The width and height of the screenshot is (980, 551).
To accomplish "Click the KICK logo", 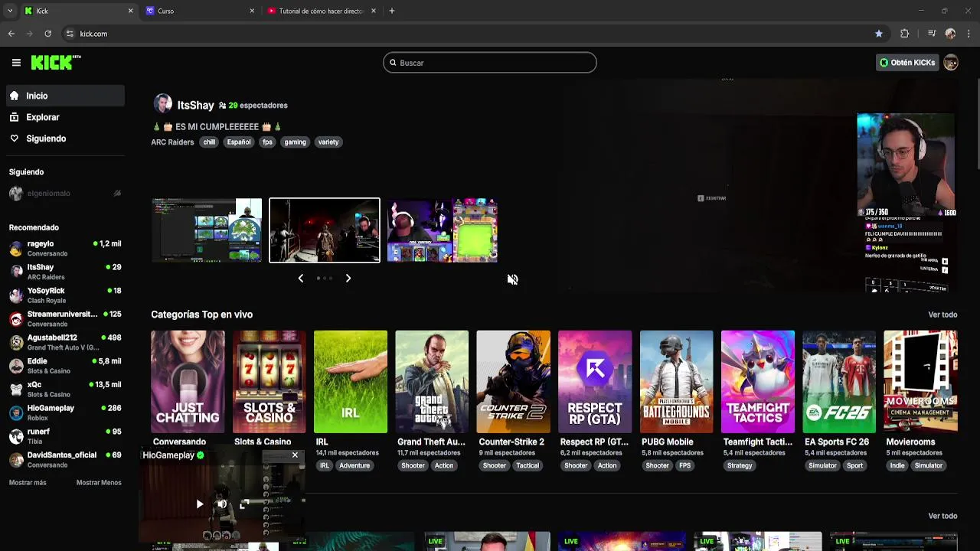I will coord(55,63).
